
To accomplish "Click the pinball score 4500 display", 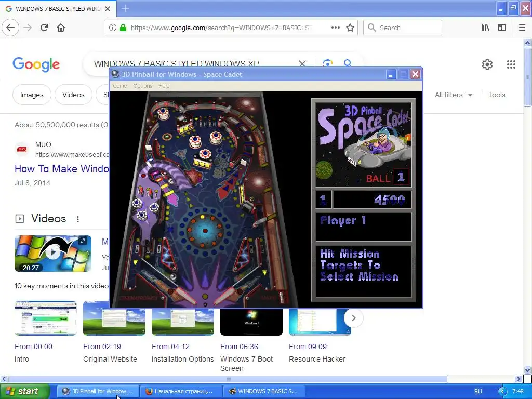I will tap(372, 200).
